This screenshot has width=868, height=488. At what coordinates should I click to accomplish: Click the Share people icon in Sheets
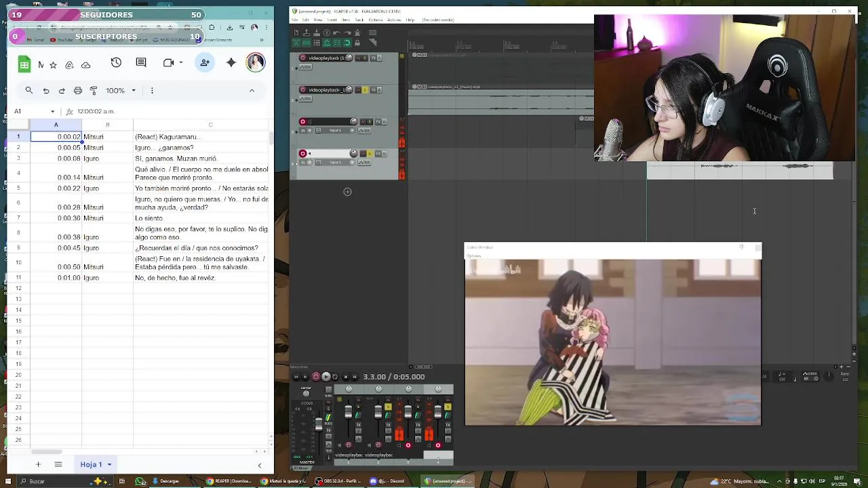pos(205,62)
